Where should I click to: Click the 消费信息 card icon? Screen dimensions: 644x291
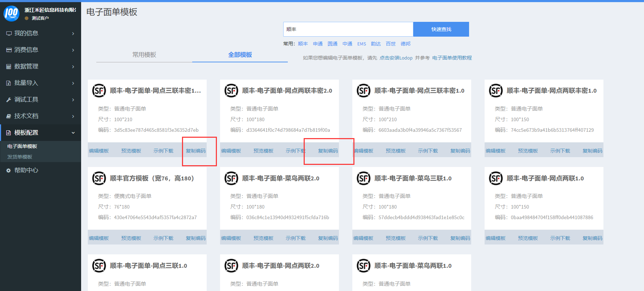click(x=9, y=50)
